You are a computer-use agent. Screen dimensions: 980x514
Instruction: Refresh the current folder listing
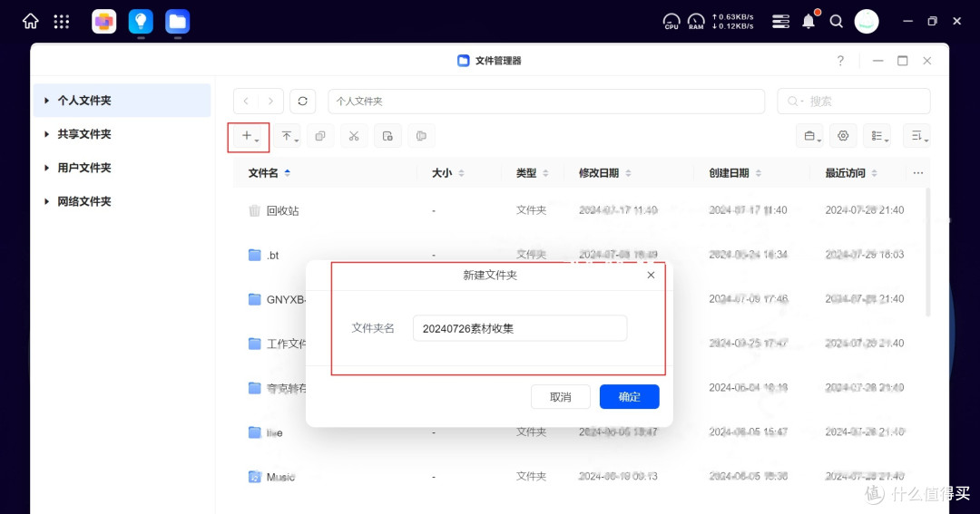[302, 102]
